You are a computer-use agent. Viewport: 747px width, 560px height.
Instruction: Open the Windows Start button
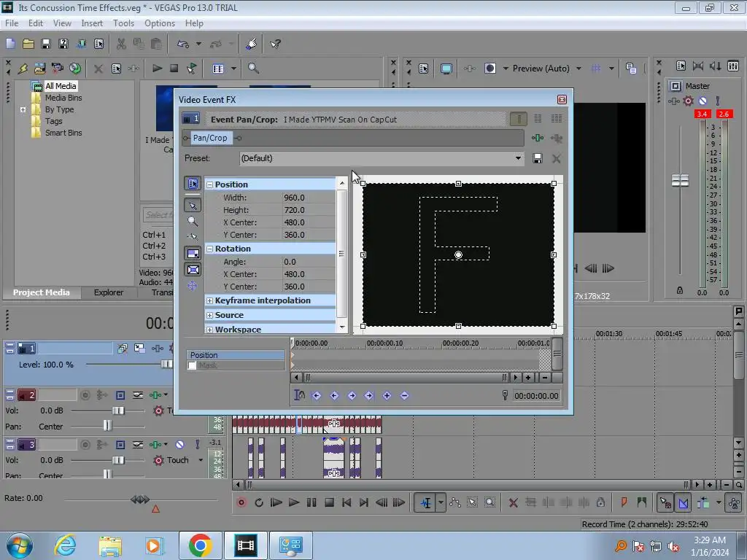pos(20,545)
